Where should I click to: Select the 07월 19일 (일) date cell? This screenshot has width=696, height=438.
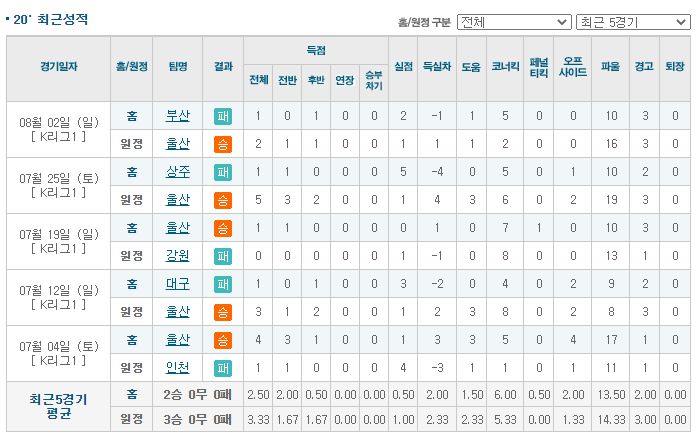59,241
